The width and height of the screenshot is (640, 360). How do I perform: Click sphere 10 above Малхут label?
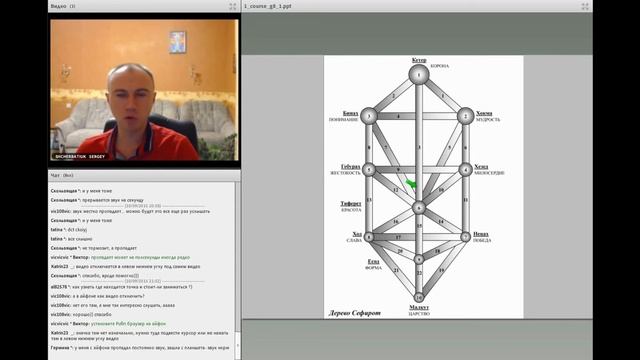click(419, 297)
